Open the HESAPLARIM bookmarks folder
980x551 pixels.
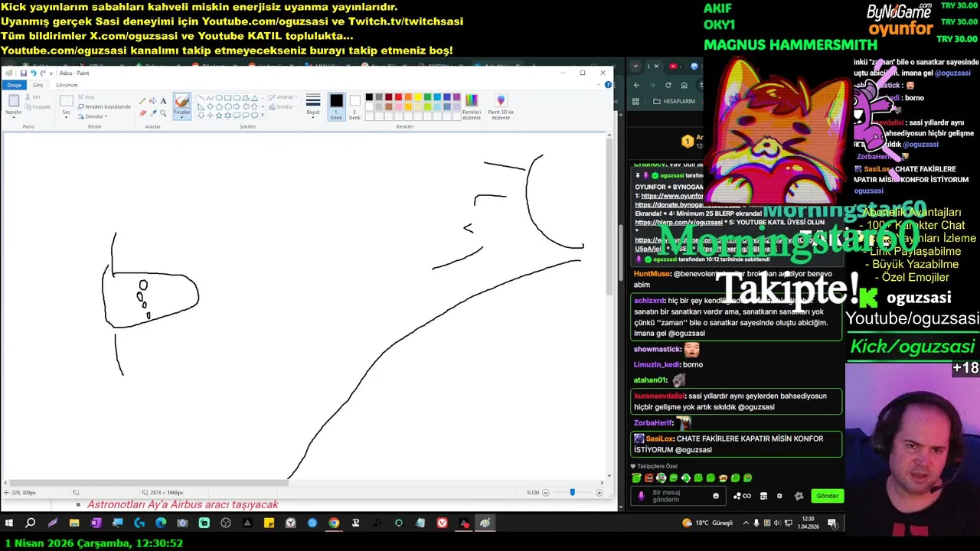pos(674,101)
